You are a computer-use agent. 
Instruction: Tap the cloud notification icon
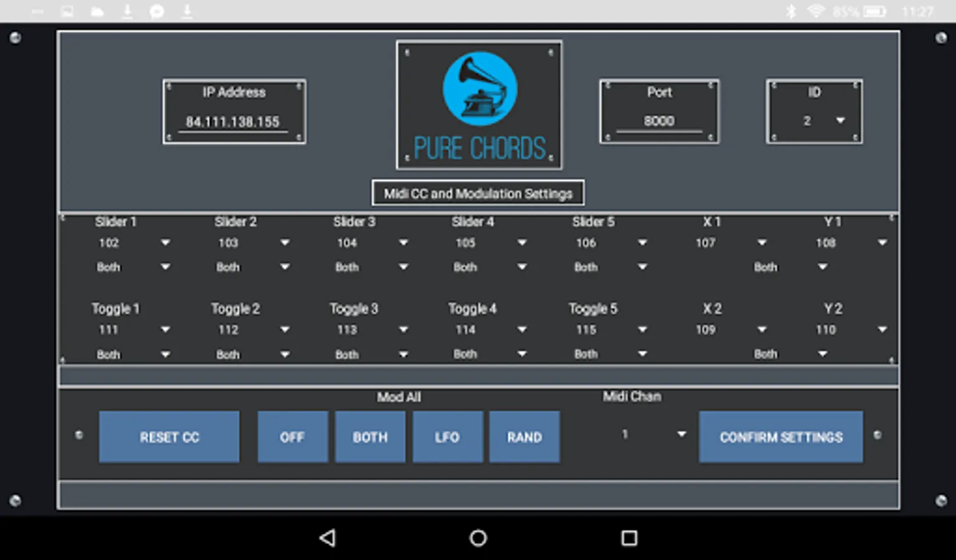97,11
